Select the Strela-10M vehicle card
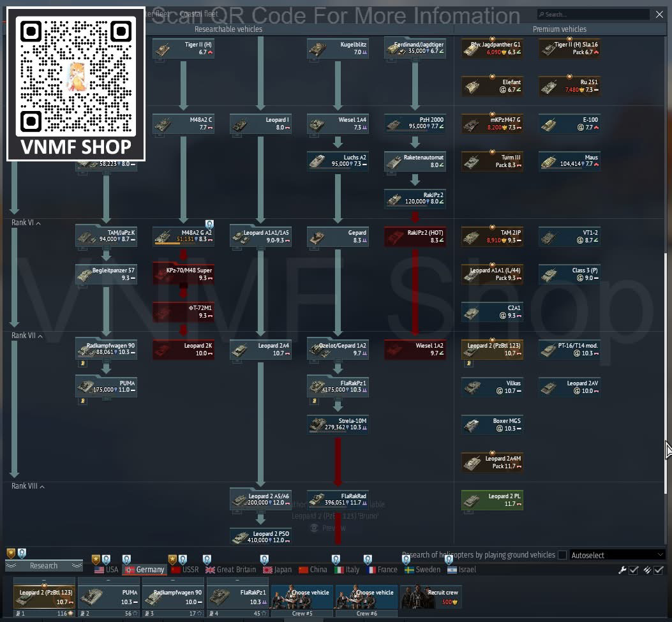This screenshot has height=622, width=672. (338, 425)
